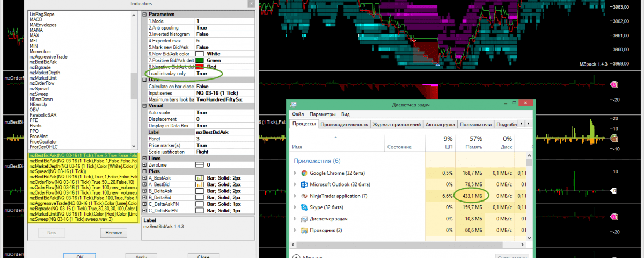Select the Процессы tab
Screen dimensions: 644x258
(x=304, y=124)
